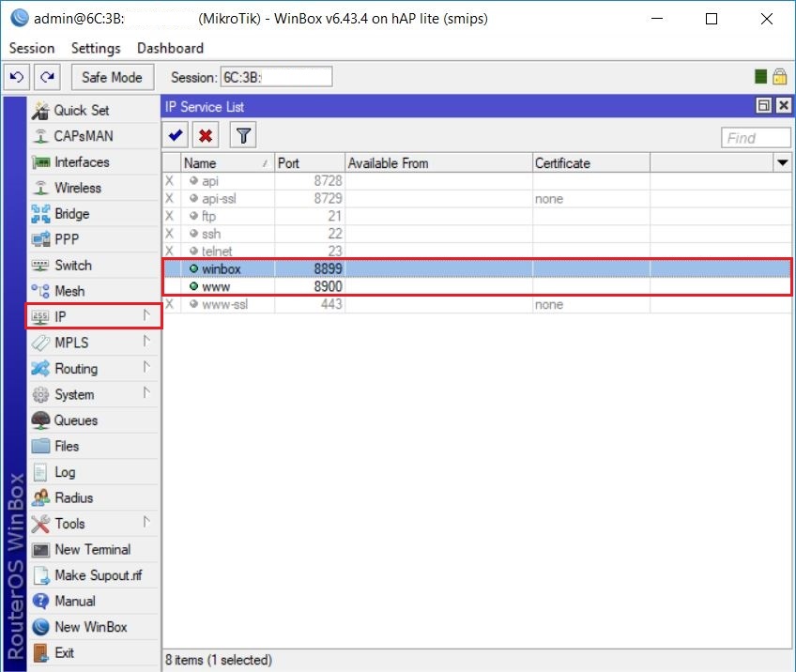Click the api-ssl certificate value none
The image size is (796, 672).
(549, 199)
